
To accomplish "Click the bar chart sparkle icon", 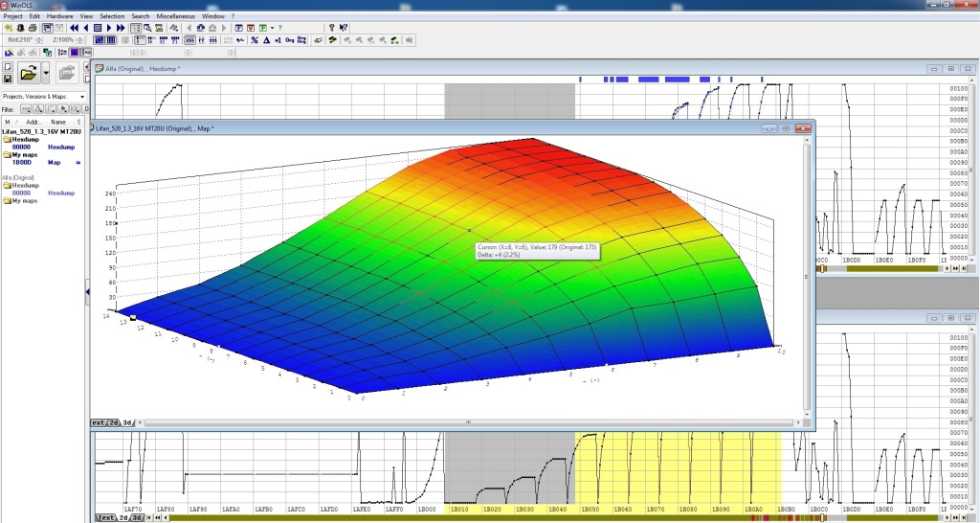I will 9,53.
